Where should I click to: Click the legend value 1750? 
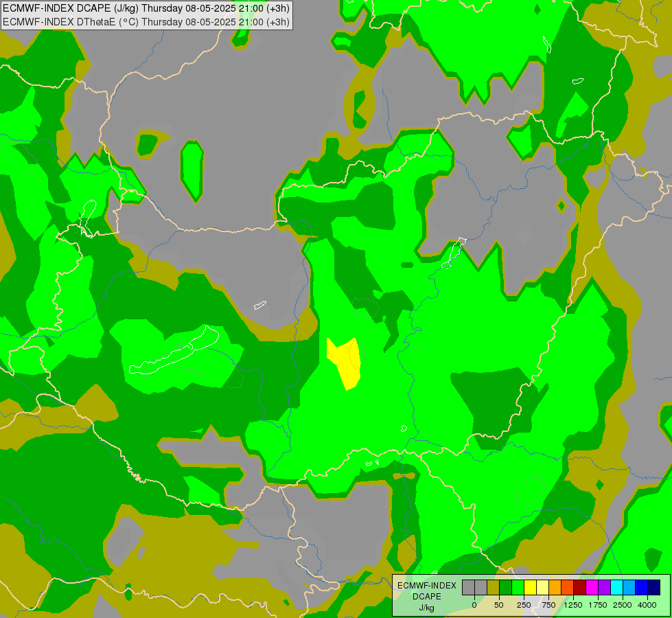click(x=598, y=605)
